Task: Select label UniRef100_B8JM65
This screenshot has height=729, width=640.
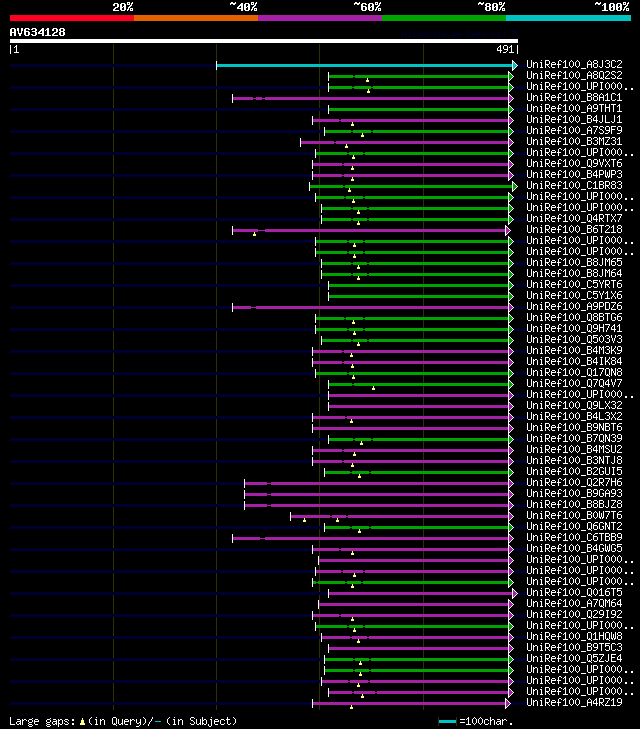Action: (x=574, y=262)
